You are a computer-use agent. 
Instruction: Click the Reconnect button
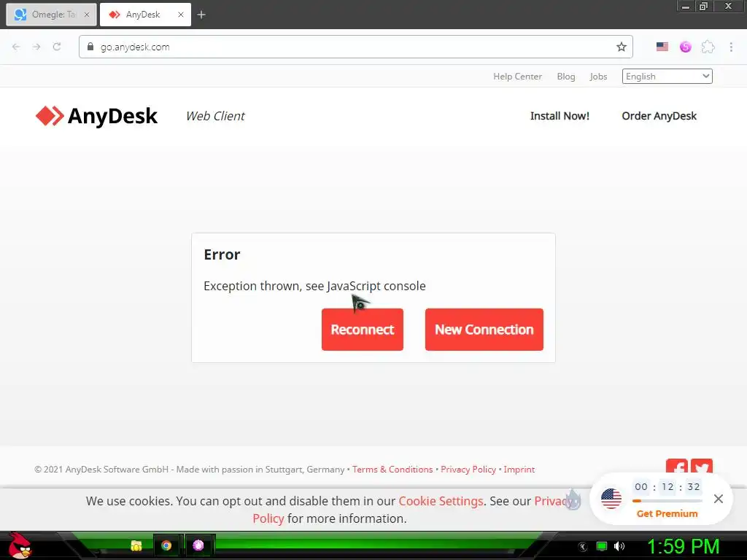[362, 330]
